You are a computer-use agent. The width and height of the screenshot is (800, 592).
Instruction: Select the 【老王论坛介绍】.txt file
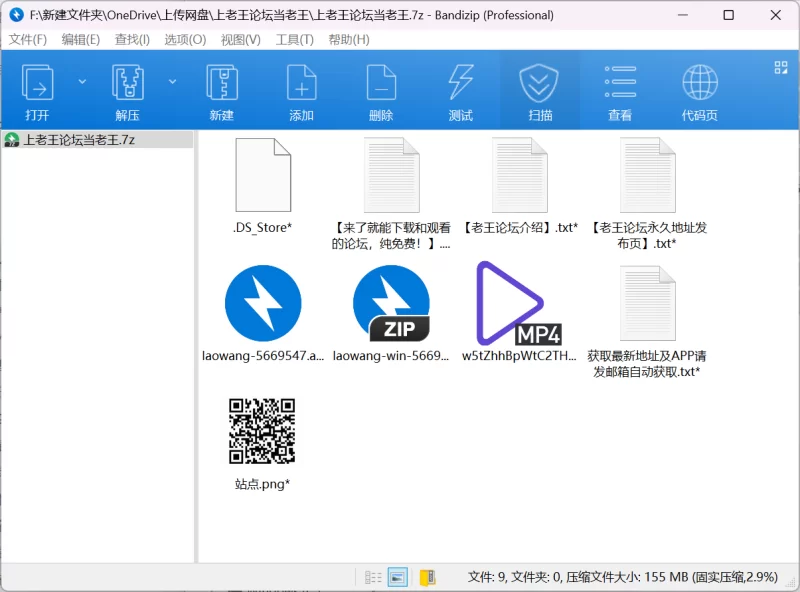click(520, 186)
